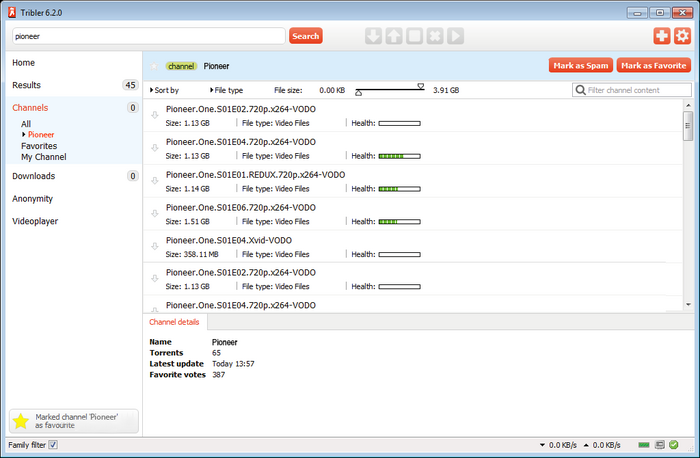Click the Results count badge 45
This screenshot has width=700, height=458.
130,85
